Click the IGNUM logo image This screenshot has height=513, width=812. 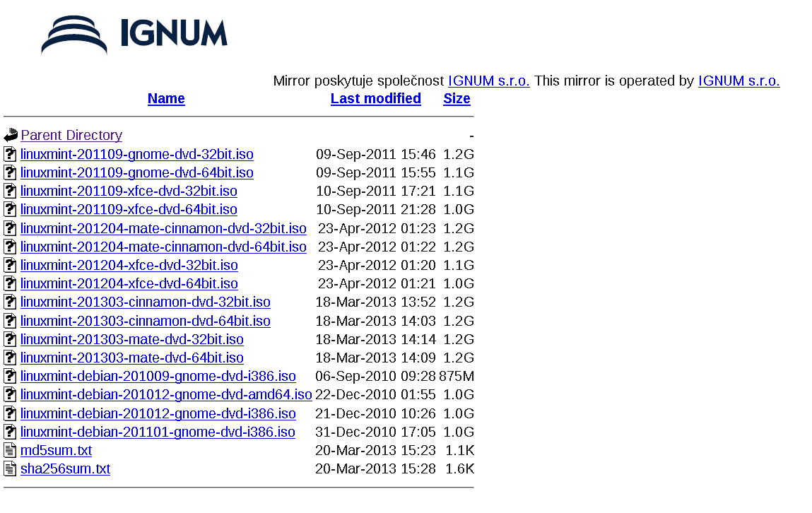click(x=134, y=35)
